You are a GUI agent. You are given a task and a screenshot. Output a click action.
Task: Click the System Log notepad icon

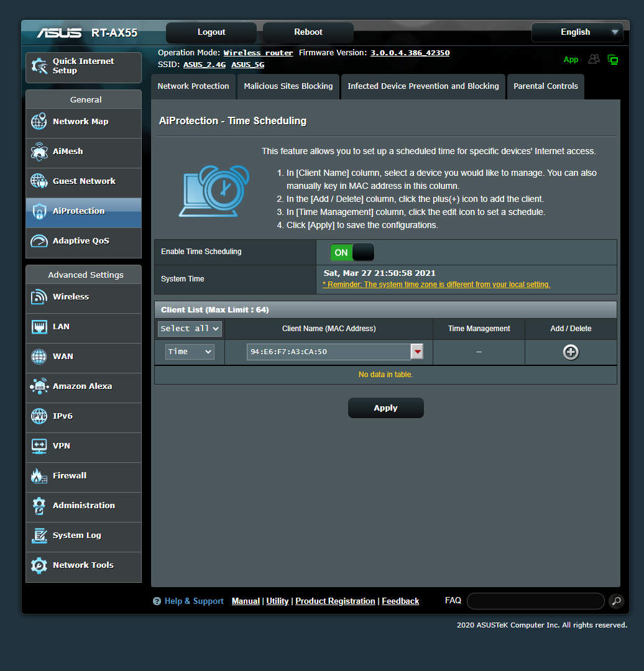click(x=39, y=536)
